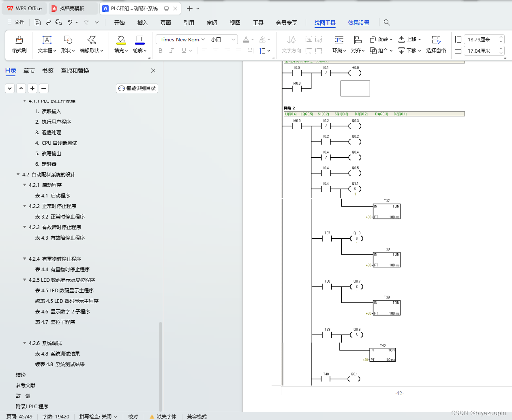
Task: Open the 书签 navigation tab
Action: [x=48, y=71]
